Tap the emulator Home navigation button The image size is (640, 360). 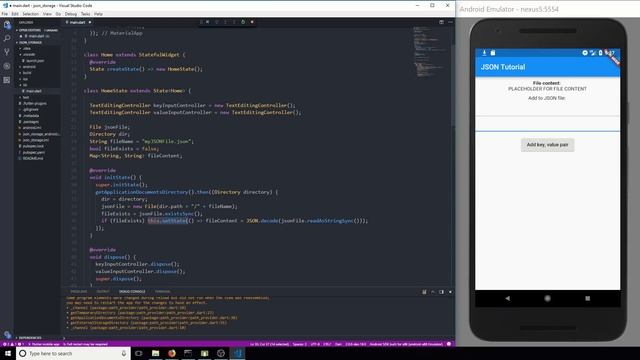[x=547, y=298]
